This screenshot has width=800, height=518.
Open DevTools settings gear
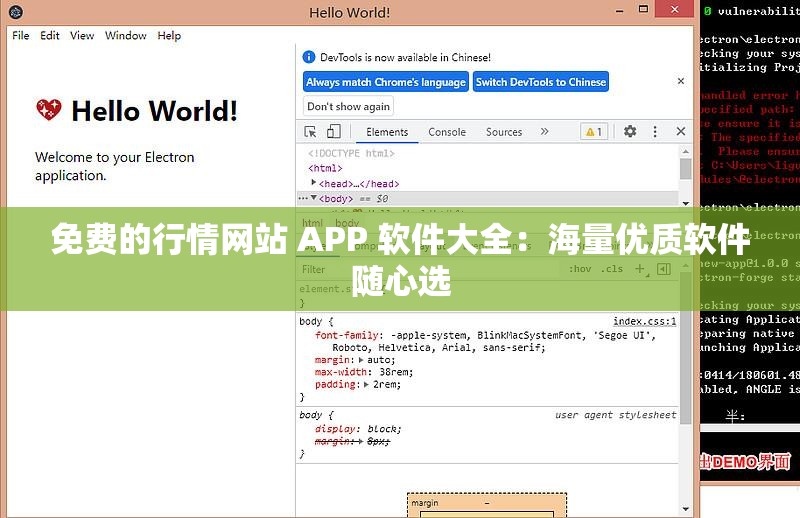click(630, 131)
